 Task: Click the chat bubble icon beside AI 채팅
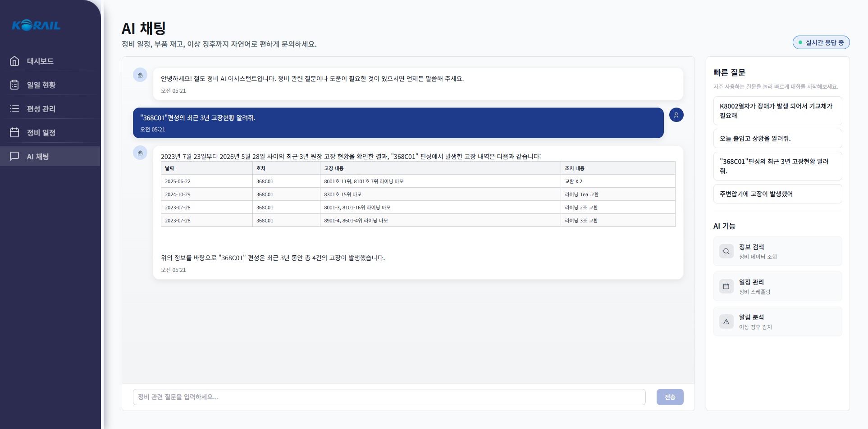(14, 156)
